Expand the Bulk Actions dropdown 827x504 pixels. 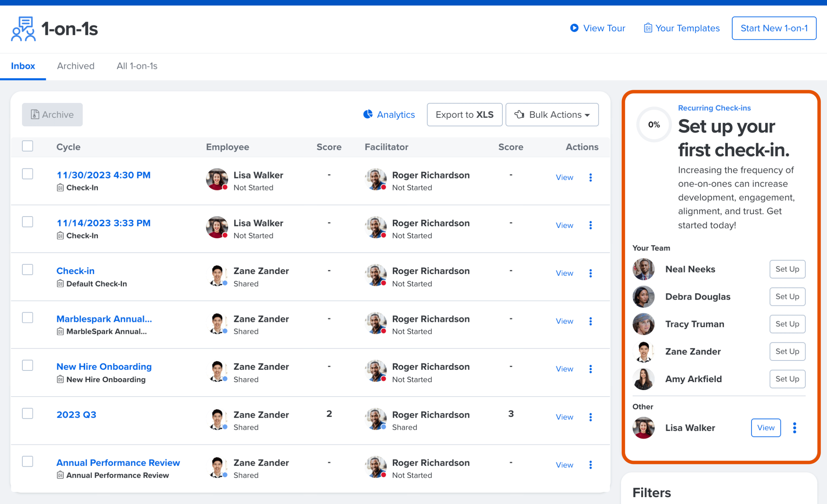tap(552, 114)
